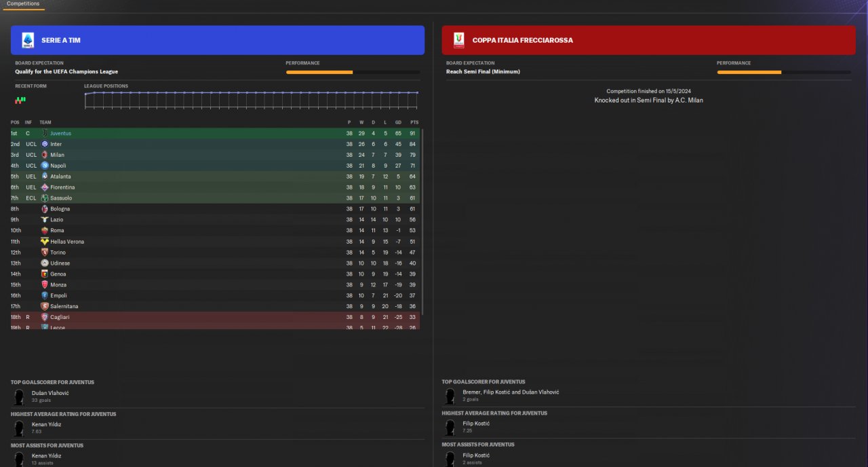Click the Salernitana club badge
868x467 pixels.
(45, 307)
